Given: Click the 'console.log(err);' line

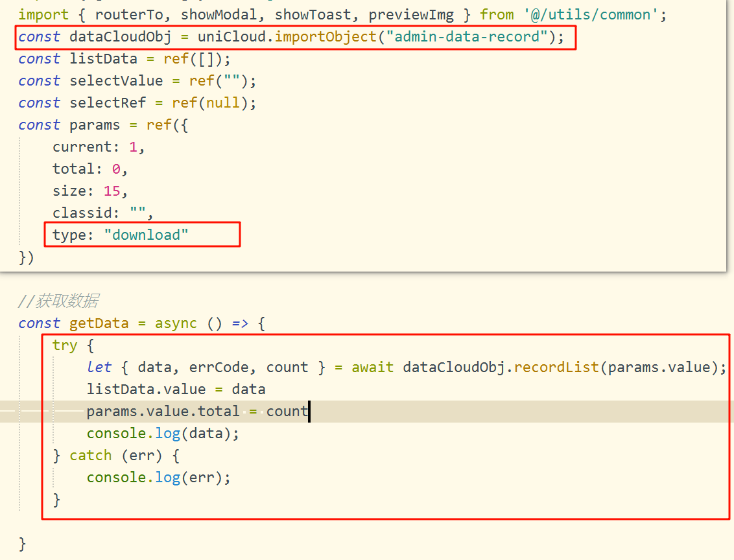Looking at the screenshot, I should pyautogui.click(x=159, y=478).
